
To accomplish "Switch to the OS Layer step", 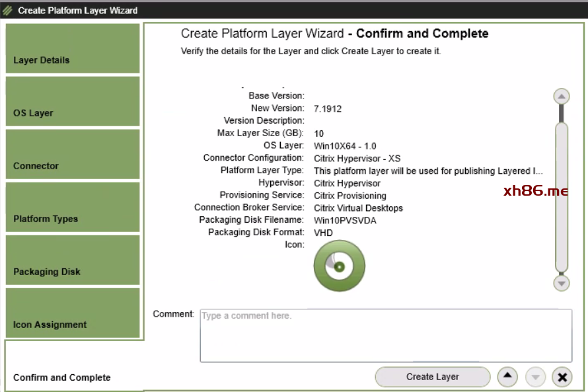I will coord(73,102).
